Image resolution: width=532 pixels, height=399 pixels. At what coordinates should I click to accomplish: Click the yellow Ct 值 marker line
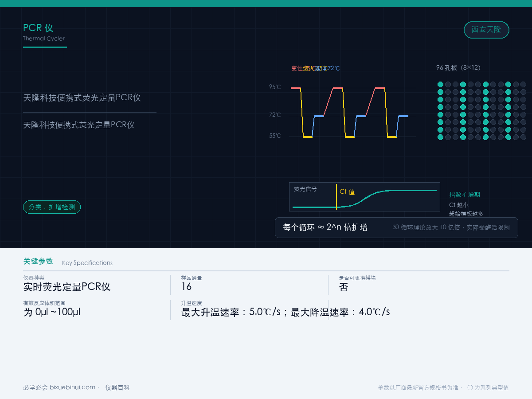point(336,197)
